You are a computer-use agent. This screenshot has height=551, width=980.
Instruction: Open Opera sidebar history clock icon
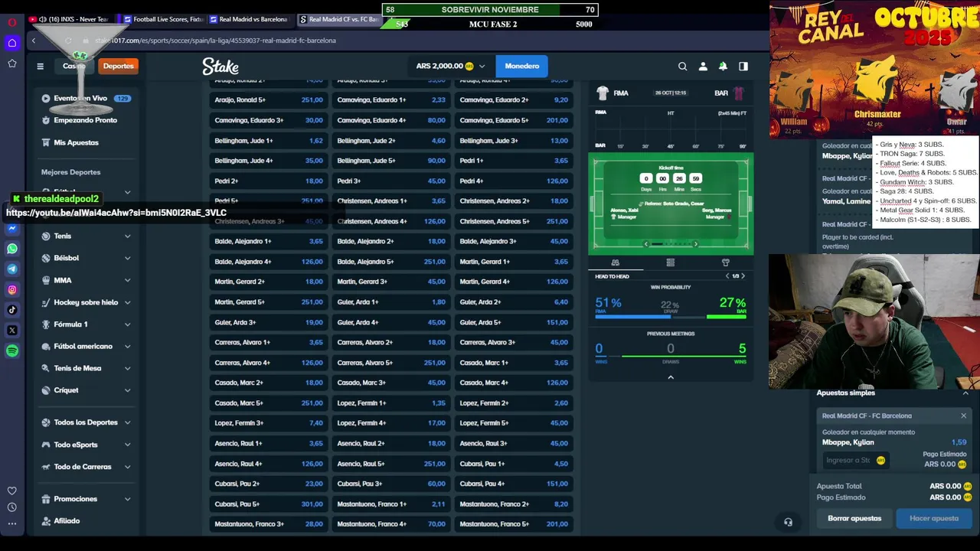click(12, 507)
